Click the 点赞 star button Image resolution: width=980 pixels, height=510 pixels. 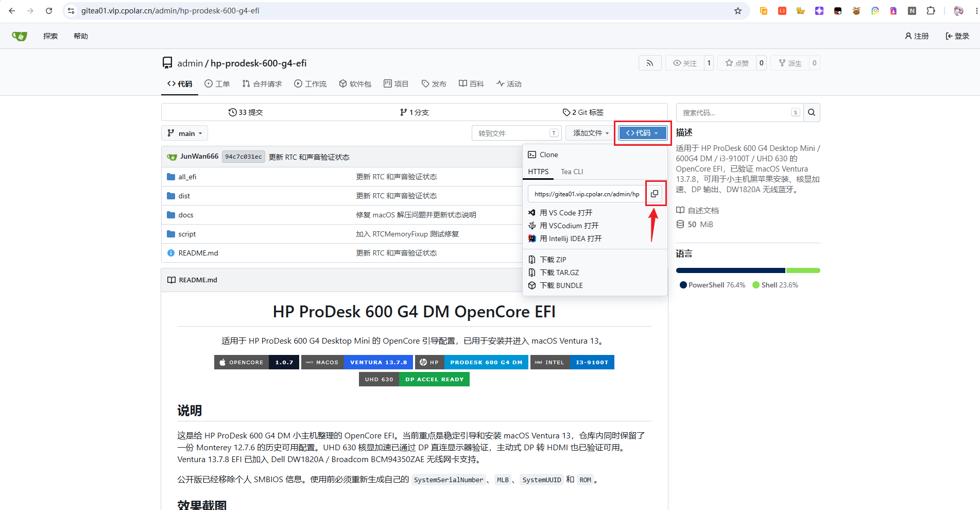737,63
